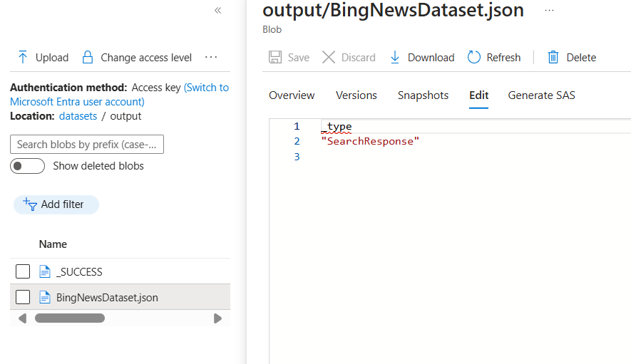This screenshot has width=631, height=364.
Task: Click the Search blobs by prefix field
Action: tap(87, 145)
